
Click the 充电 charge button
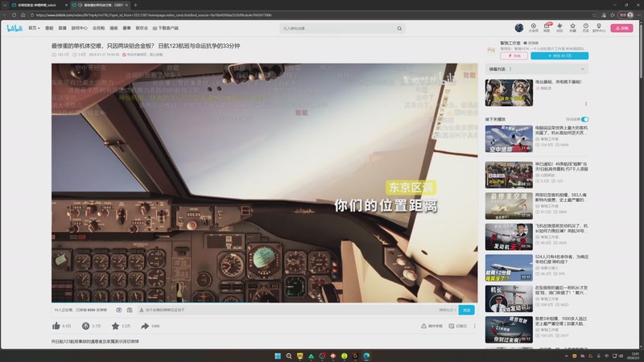[x=514, y=56]
